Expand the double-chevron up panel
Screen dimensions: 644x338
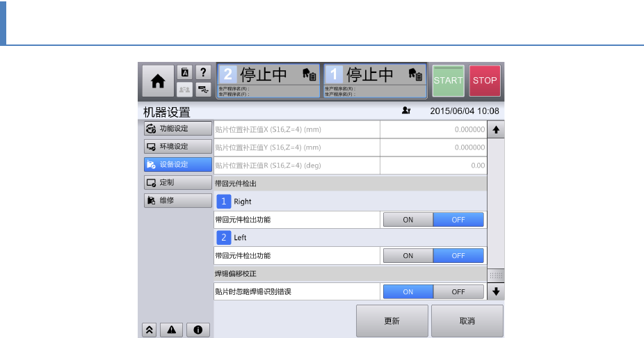[x=150, y=330]
